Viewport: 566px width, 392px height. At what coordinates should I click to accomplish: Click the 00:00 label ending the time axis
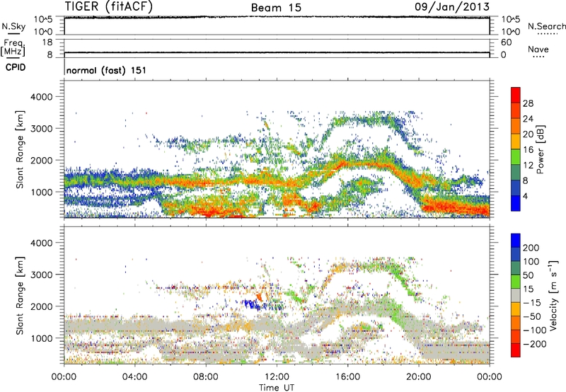coord(490,377)
